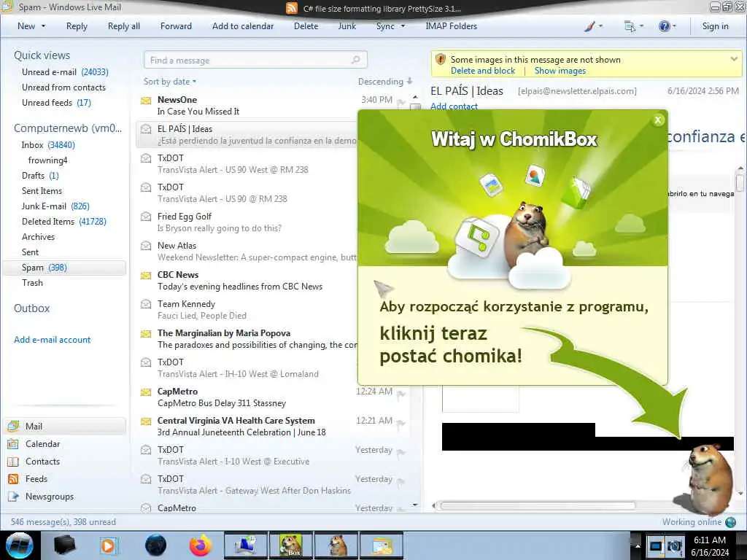The image size is (747, 560).
Task: Open the Sync dropdown arrow
Action: (x=403, y=26)
